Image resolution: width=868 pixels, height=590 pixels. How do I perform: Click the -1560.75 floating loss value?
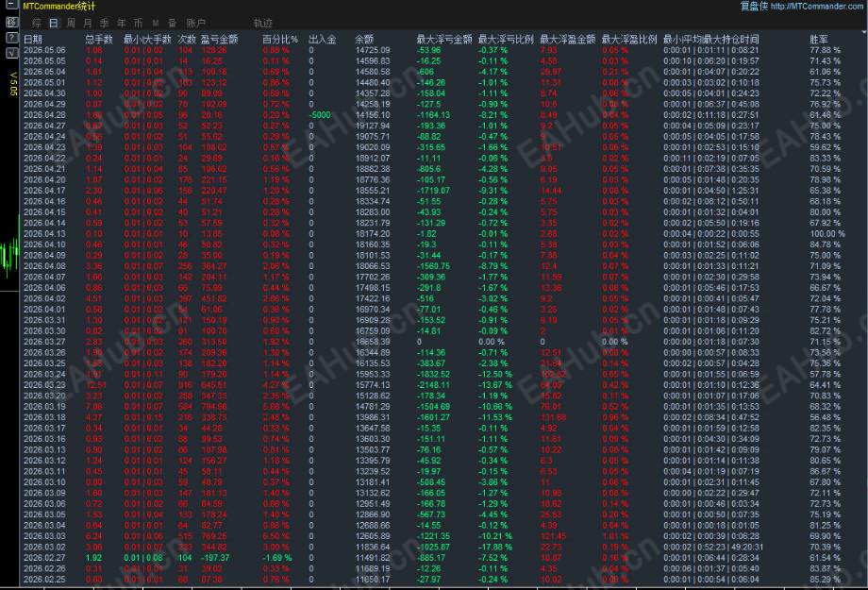point(433,266)
